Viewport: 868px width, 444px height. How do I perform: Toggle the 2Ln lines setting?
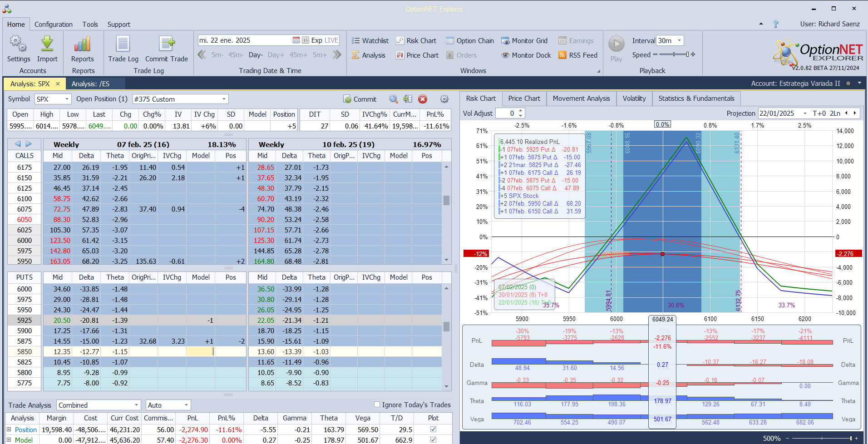[x=835, y=113]
